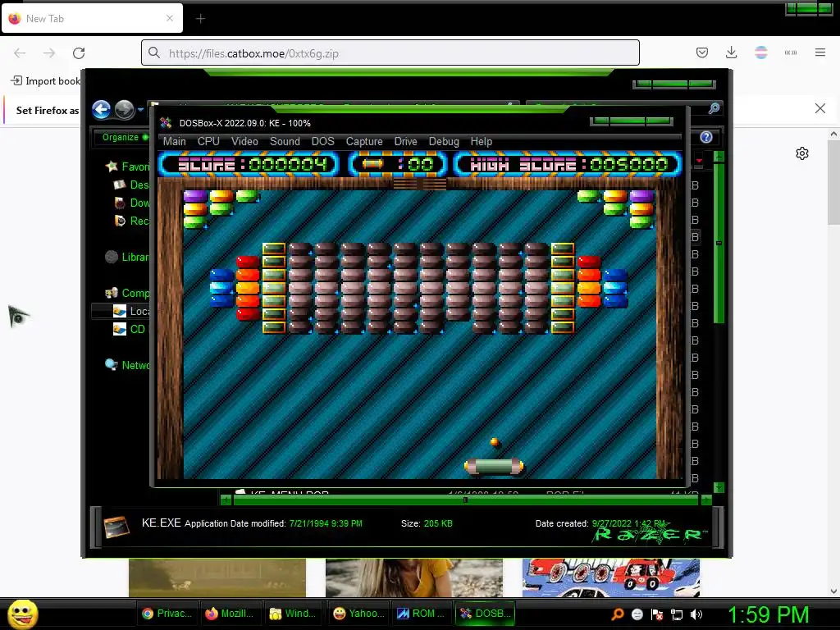840x630 pixels.
Task: Click the Save to Pocket icon
Action: (702, 52)
